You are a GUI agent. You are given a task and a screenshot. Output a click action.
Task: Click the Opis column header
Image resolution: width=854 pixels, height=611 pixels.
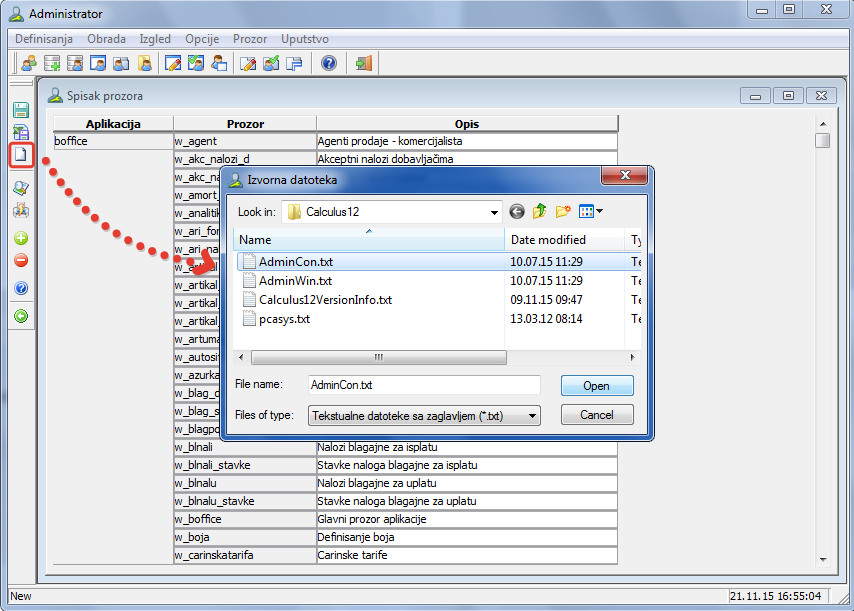[x=467, y=124]
